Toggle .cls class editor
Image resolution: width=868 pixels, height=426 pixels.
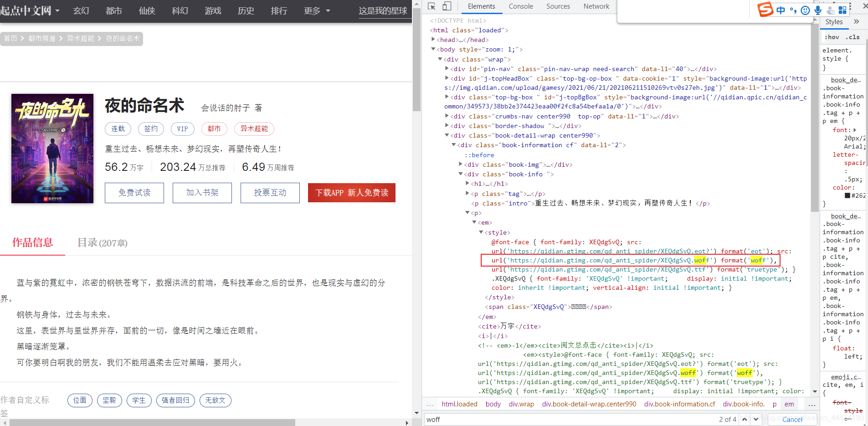[x=853, y=37]
